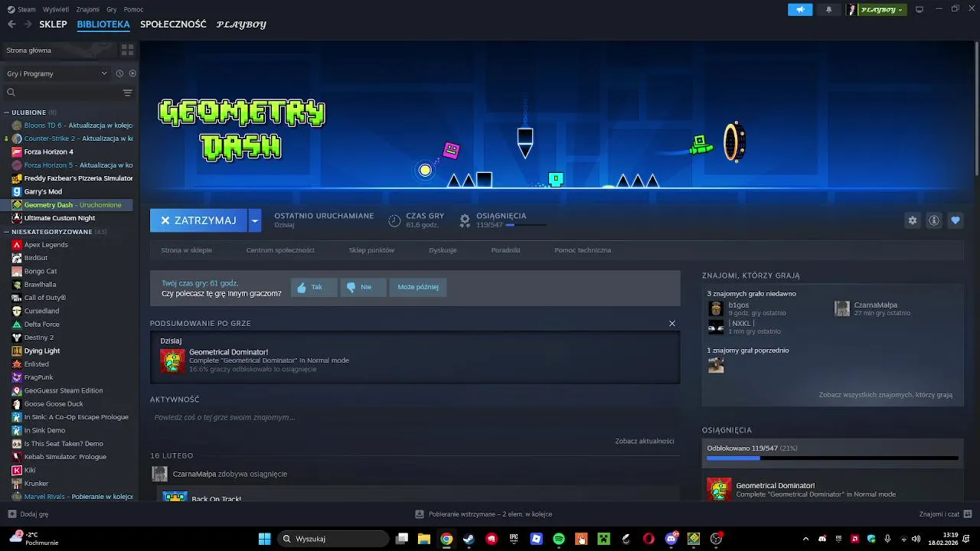Go back with the left arrow

click(x=11, y=24)
